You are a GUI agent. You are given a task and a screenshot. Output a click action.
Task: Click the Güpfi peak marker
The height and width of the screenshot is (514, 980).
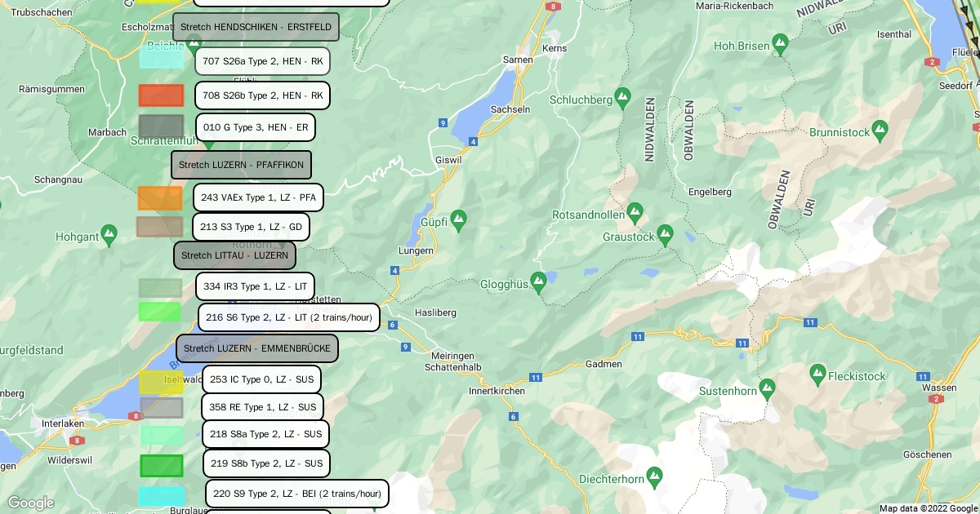(x=458, y=218)
